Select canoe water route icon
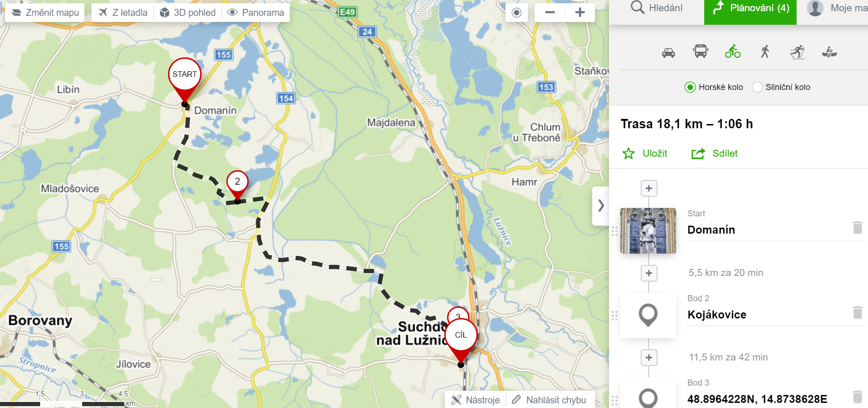The image size is (868, 408). click(829, 52)
